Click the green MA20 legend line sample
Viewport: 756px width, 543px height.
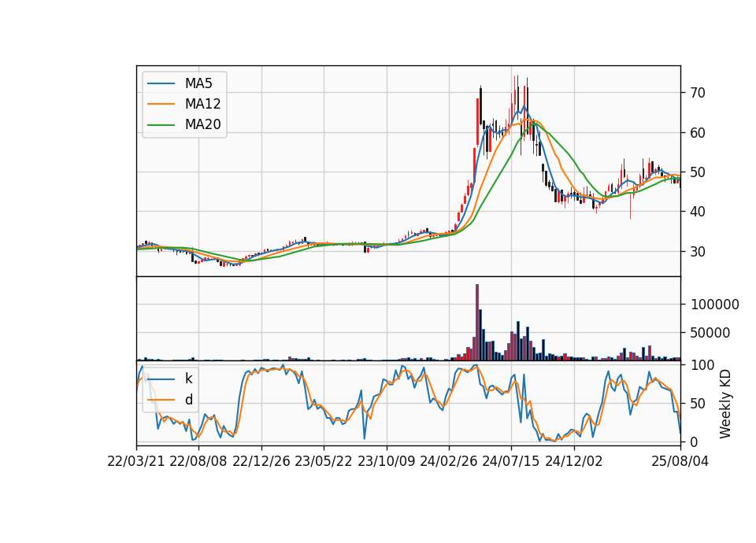click(x=161, y=125)
